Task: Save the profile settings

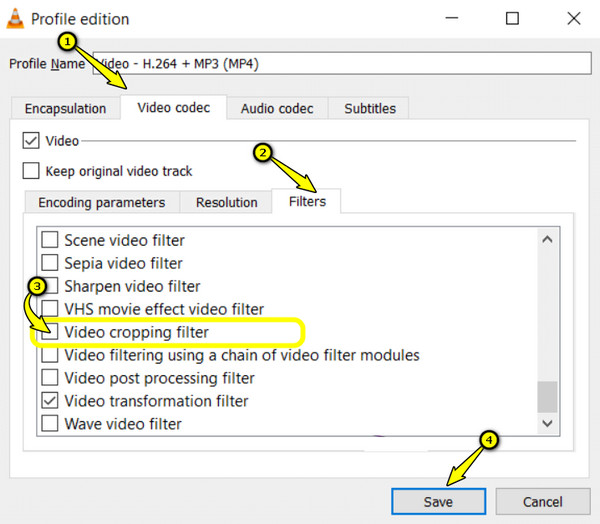Action: (x=439, y=501)
